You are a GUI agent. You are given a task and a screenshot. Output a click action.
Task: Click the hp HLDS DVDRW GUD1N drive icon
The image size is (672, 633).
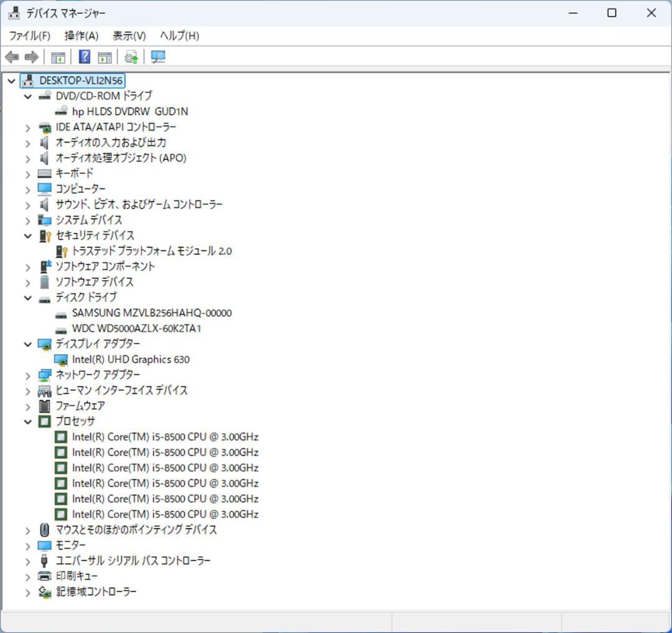click(x=62, y=111)
